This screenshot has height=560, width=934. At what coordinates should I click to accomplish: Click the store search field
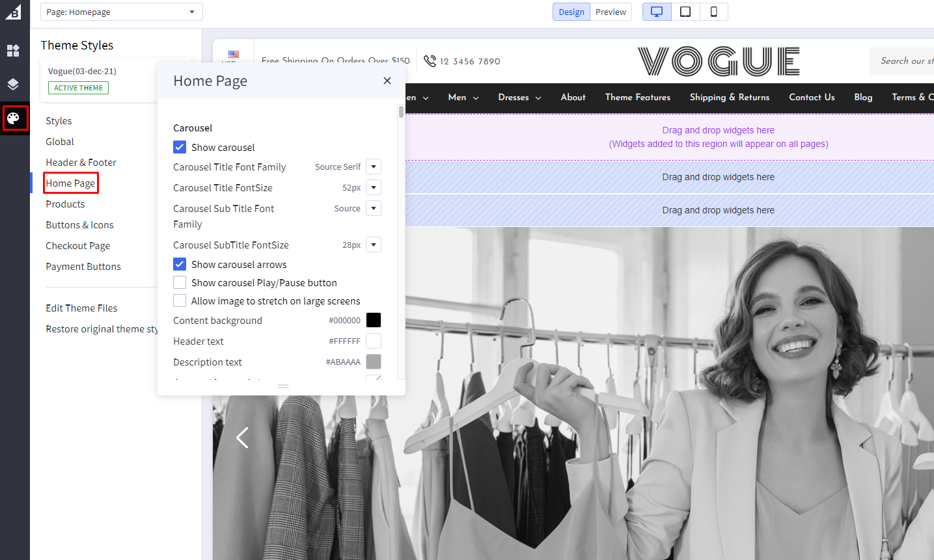point(902,61)
